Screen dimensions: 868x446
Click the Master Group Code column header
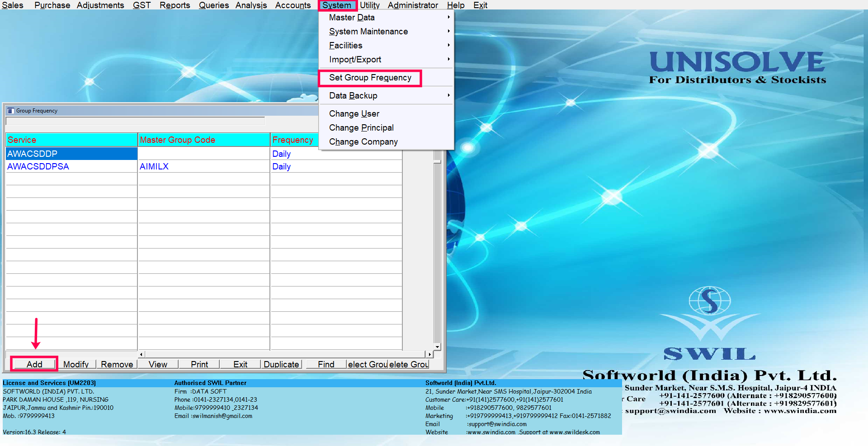tap(203, 140)
